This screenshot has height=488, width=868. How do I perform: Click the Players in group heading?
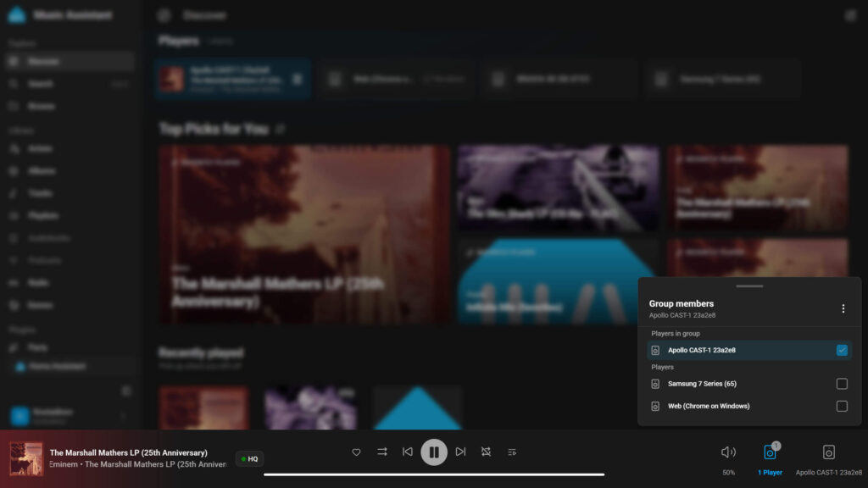pyautogui.click(x=676, y=334)
